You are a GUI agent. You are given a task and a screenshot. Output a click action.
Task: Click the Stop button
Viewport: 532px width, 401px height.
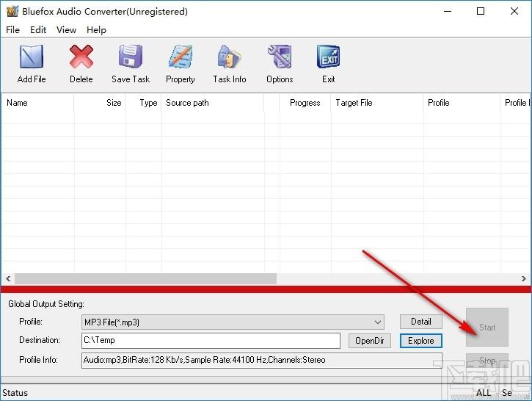(487, 361)
